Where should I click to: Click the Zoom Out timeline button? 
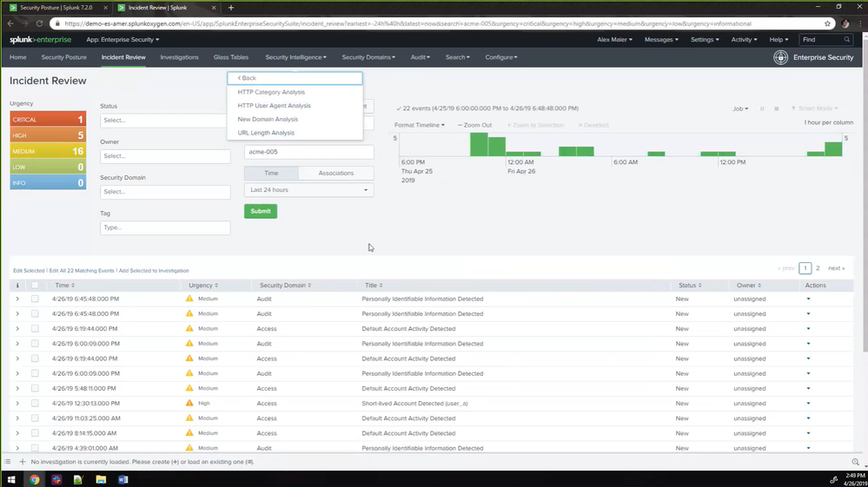pyautogui.click(x=475, y=125)
